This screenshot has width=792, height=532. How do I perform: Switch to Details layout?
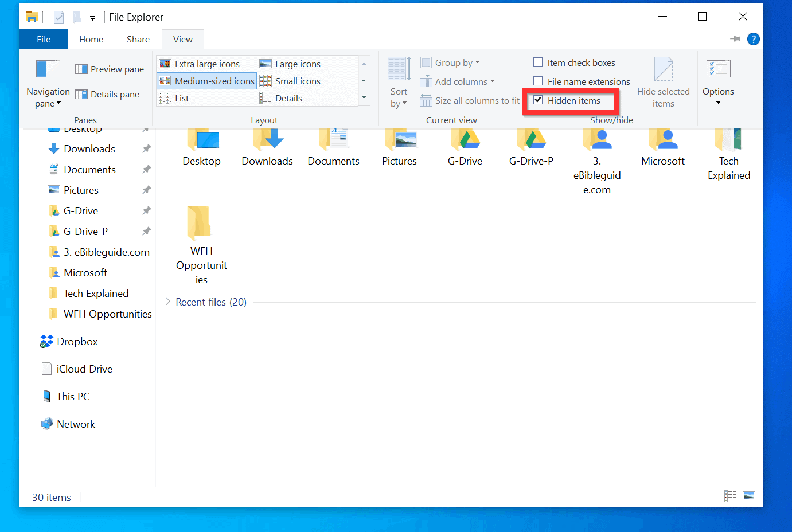click(288, 97)
